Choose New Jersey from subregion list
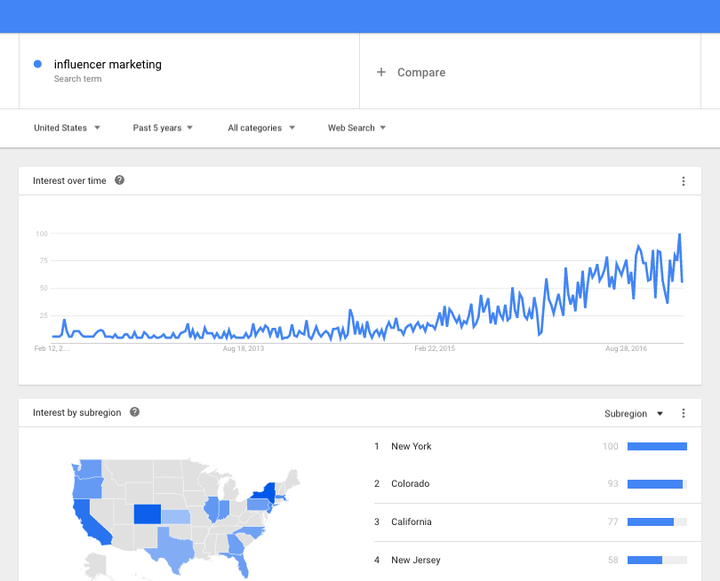This screenshot has height=581, width=720. pos(415,560)
